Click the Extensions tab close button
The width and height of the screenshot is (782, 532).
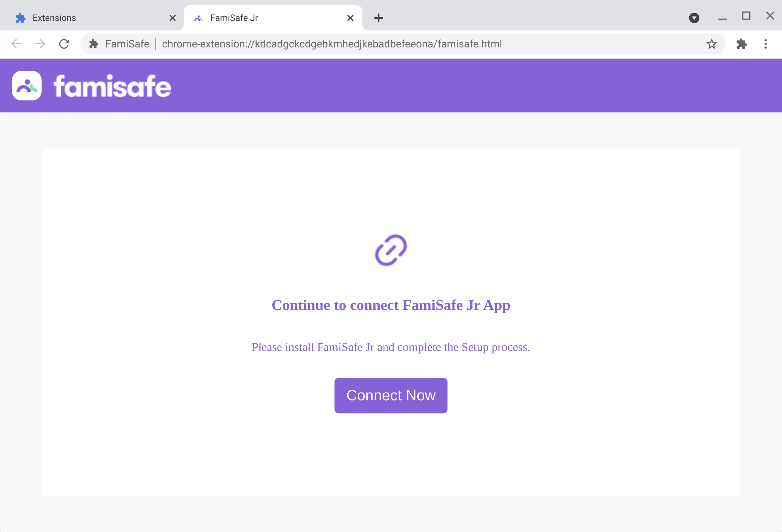[172, 17]
